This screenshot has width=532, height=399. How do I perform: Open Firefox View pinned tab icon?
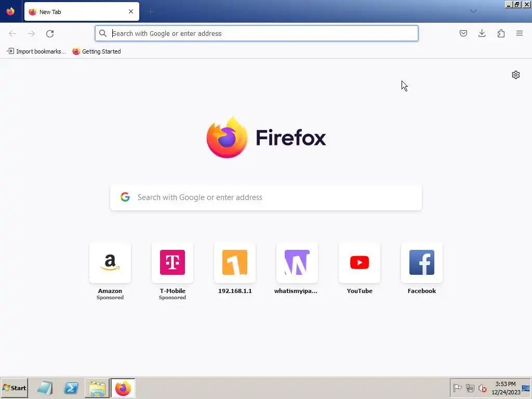coord(10,11)
